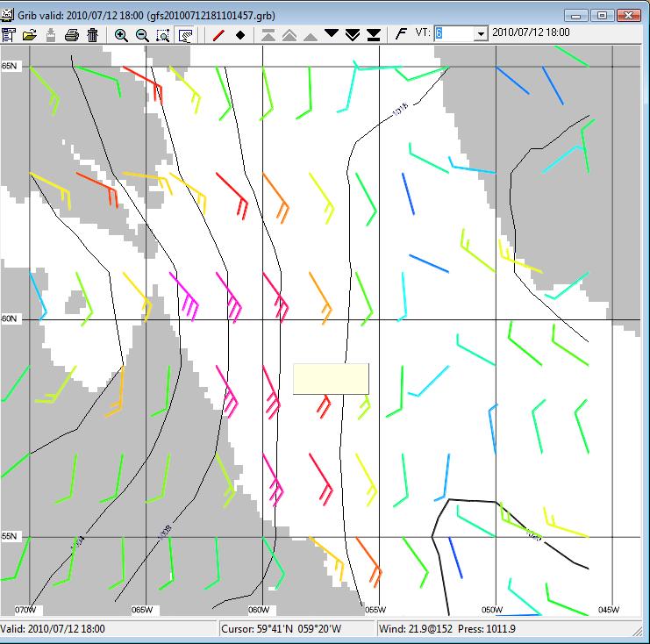
Task: Zoom out with the minus magnifier
Action: (x=142, y=35)
